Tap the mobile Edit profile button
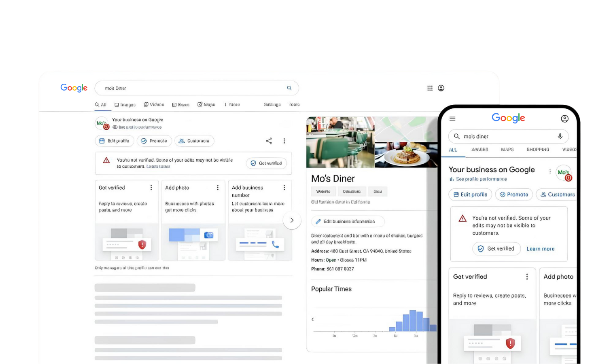Image resolution: width=607 pixels, height=364 pixels. coord(470,195)
